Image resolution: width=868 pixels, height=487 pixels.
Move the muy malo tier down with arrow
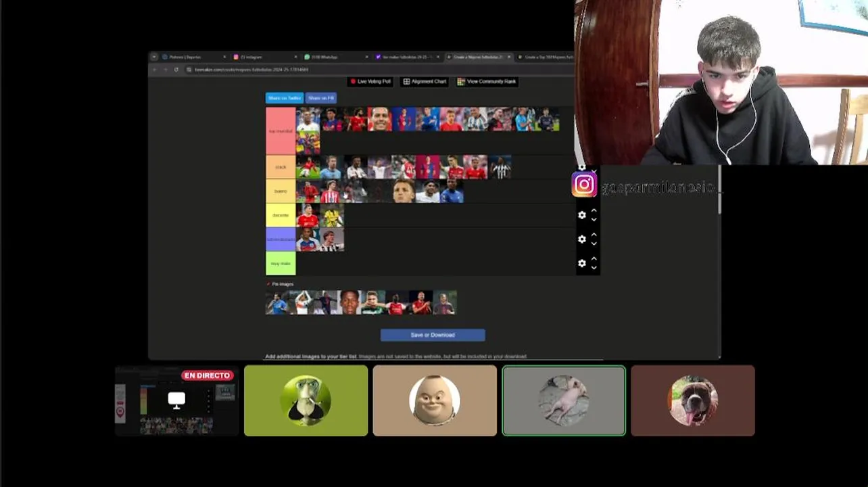tap(594, 267)
